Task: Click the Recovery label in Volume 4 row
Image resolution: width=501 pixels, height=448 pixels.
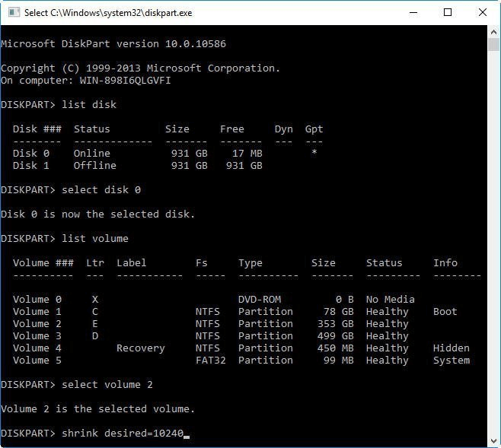Action: pos(140,348)
